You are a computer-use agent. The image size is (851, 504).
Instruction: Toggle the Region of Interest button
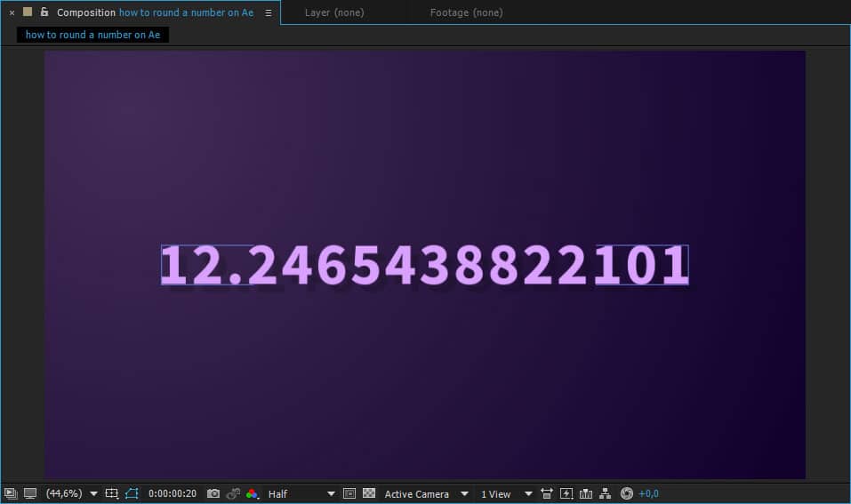349,493
